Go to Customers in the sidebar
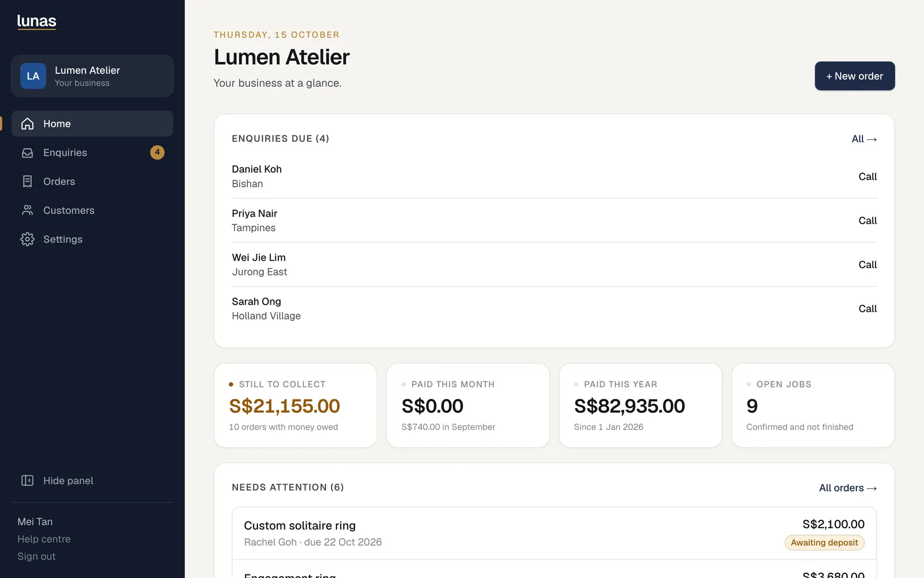This screenshot has height=578, width=924. [x=92, y=210]
